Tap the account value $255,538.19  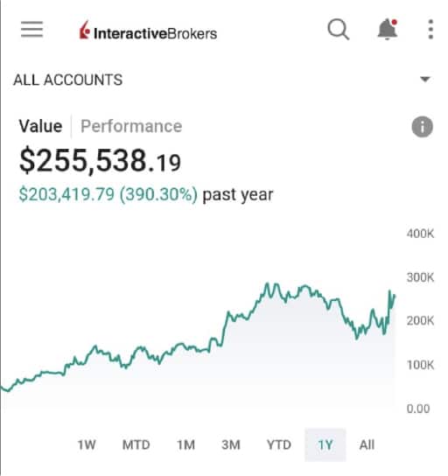pos(100,161)
